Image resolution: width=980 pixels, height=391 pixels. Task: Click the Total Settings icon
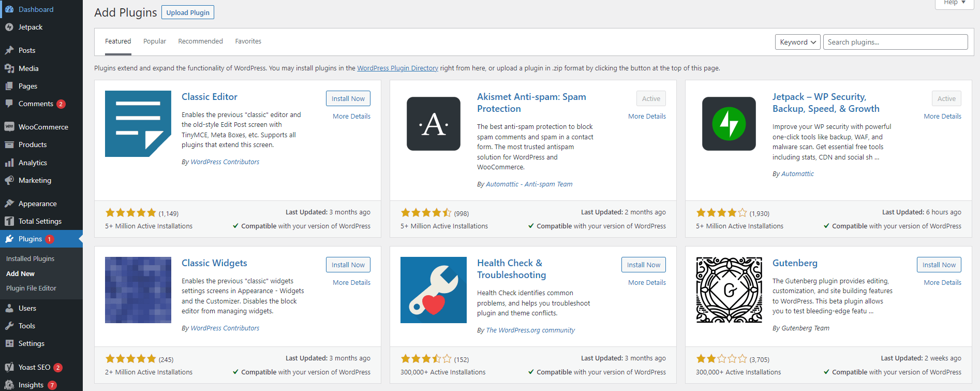point(9,221)
